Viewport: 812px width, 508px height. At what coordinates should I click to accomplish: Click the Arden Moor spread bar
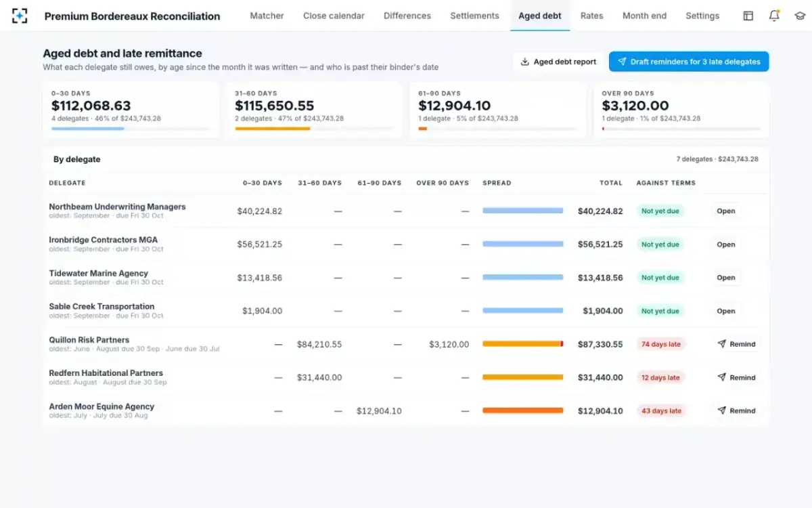point(523,410)
